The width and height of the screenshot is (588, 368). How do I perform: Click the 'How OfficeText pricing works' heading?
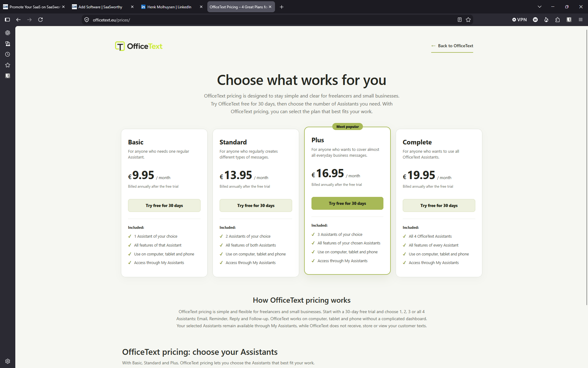coord(302,300)
